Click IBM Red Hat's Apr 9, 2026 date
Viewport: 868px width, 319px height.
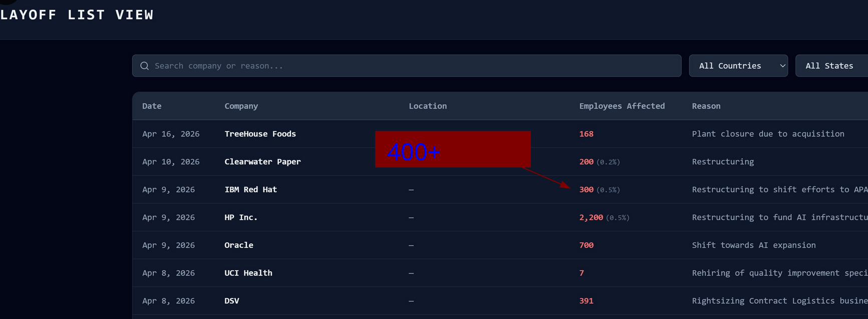click(x=168, y=190)
